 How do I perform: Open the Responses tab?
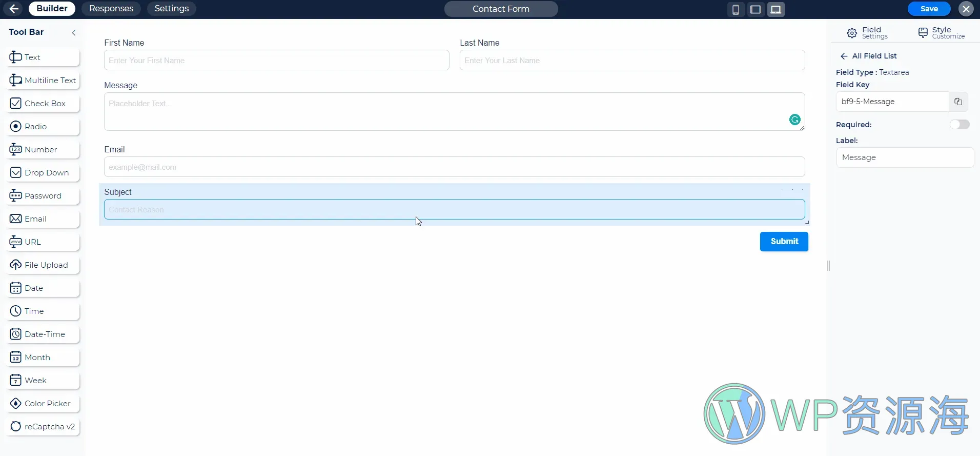click(111, 9)
